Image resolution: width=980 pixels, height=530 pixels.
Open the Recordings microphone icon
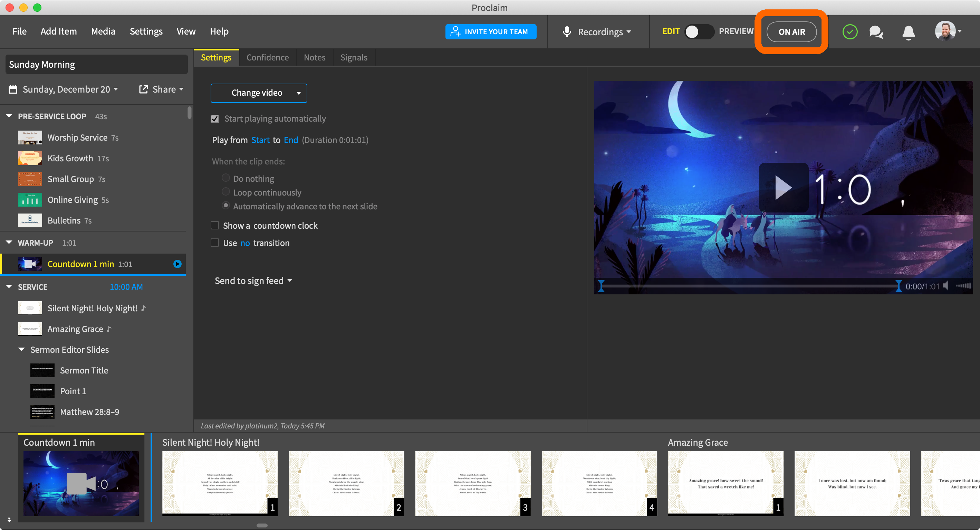click(x=567, y=31)
